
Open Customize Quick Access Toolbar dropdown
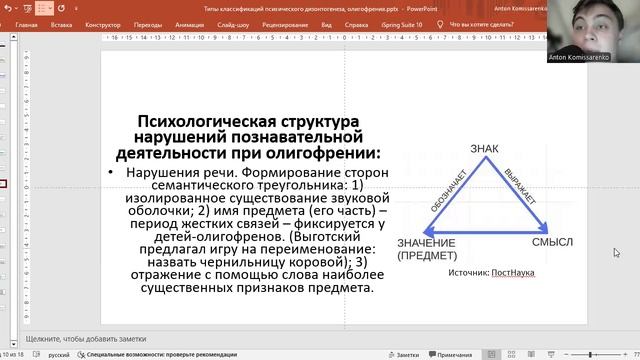[x=76, y=9]
